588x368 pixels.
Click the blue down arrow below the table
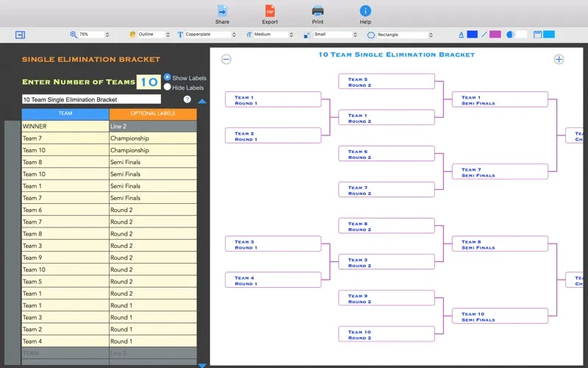pos(202,365)
